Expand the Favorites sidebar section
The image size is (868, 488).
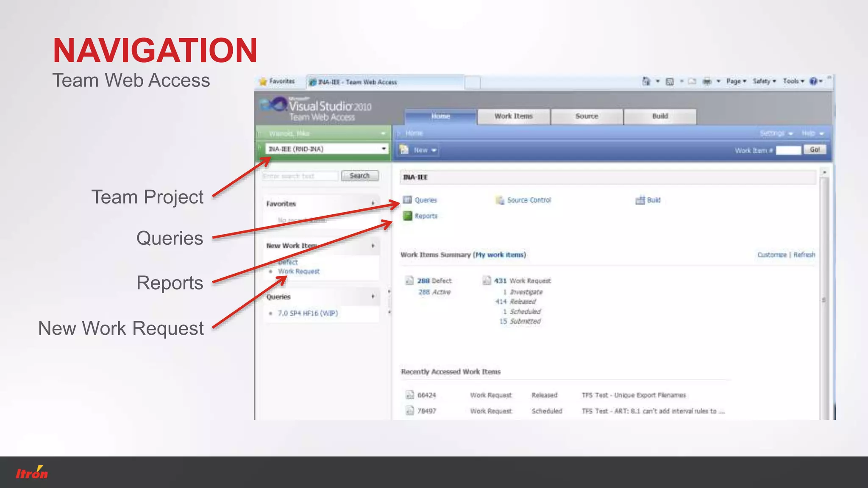pos(373,203)
